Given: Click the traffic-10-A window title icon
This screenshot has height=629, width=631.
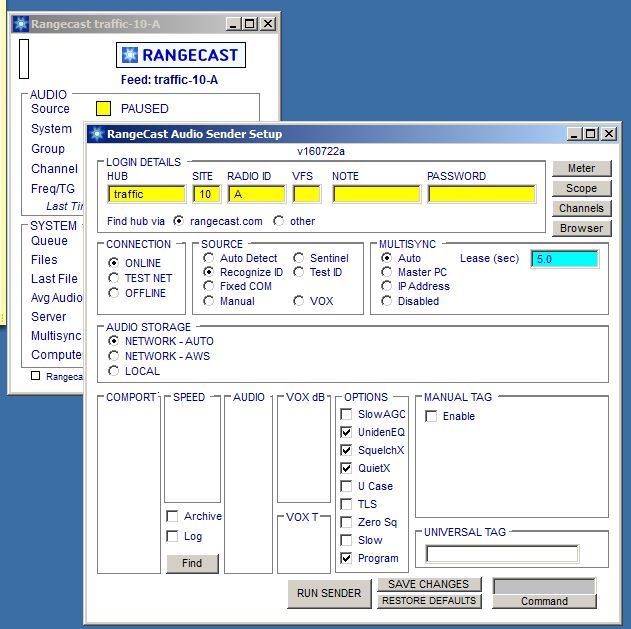Looking at the screenshot, I should 20,23.
